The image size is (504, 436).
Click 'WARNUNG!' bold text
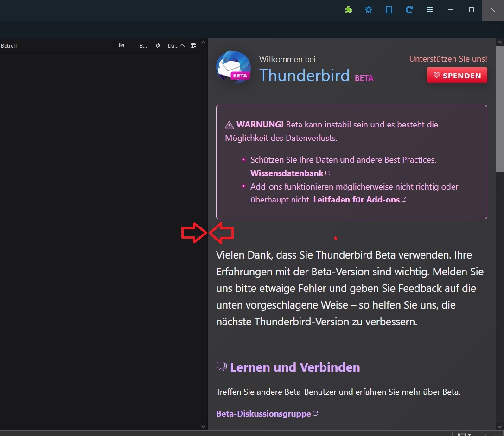coord(260,125)
